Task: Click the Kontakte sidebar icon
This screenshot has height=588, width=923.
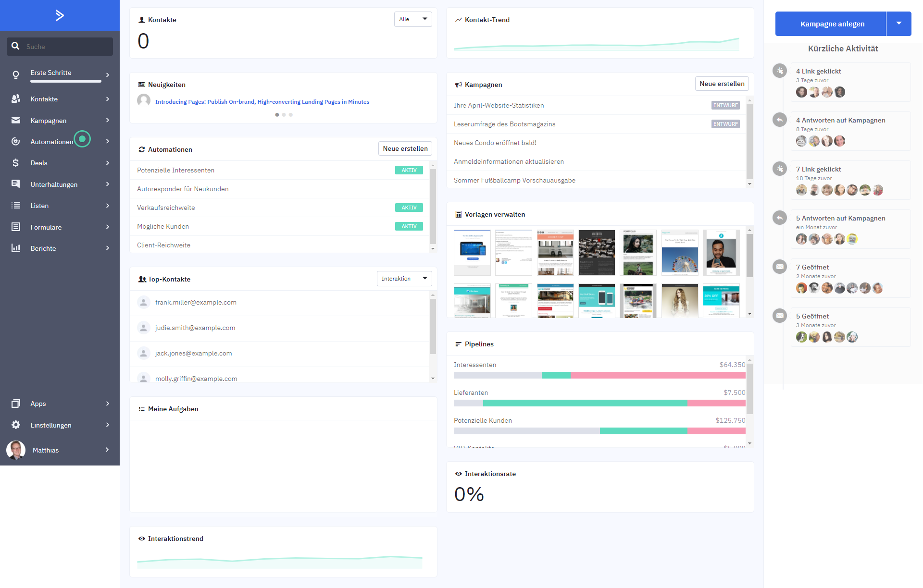Action: (x=16, y=99)
